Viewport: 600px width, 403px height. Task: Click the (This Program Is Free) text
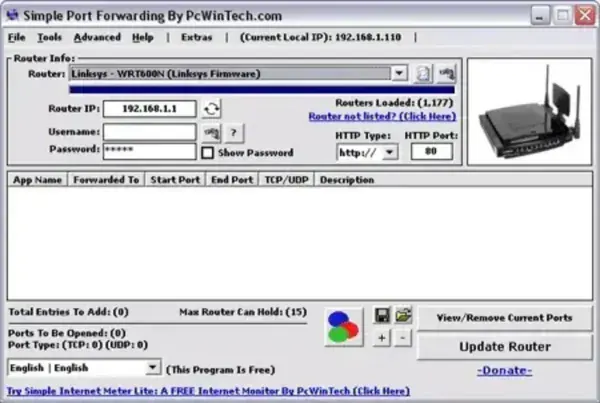point(221,370)
